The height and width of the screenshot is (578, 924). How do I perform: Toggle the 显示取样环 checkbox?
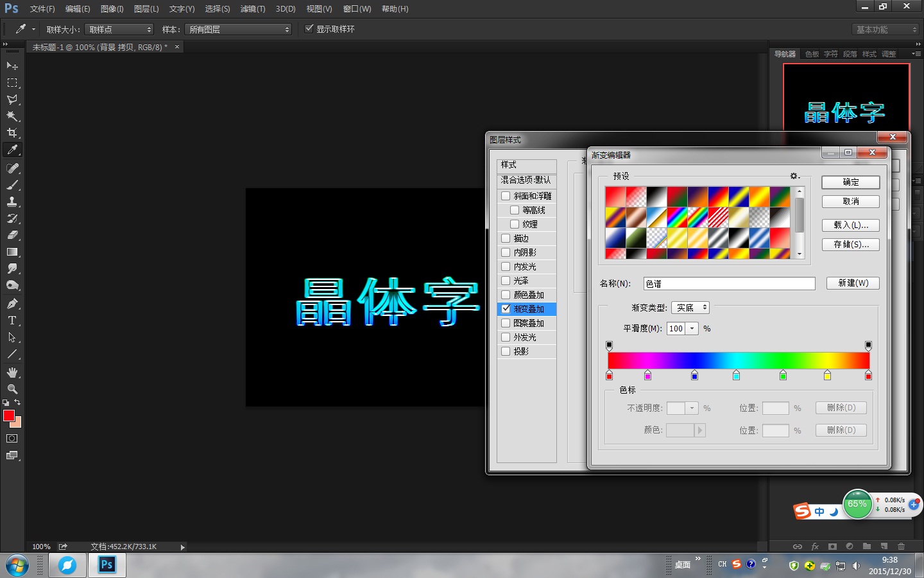point(309,29)
